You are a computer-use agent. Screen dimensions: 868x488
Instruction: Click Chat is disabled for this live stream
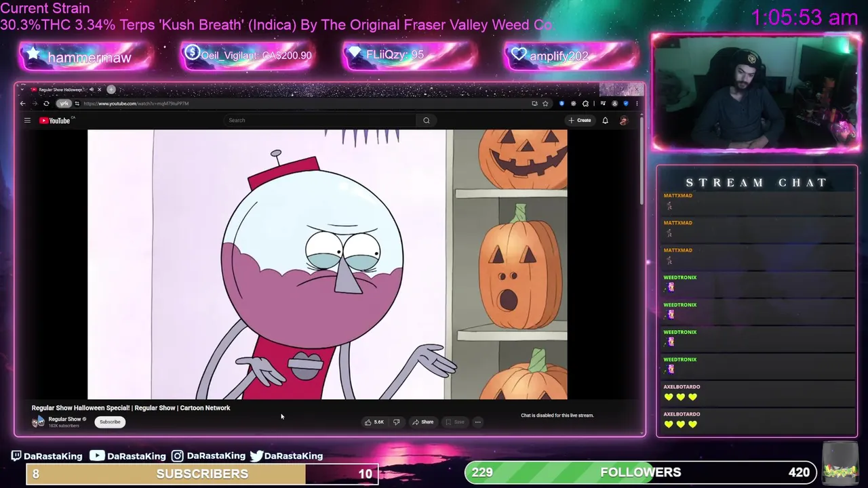(x=557, y=415)
